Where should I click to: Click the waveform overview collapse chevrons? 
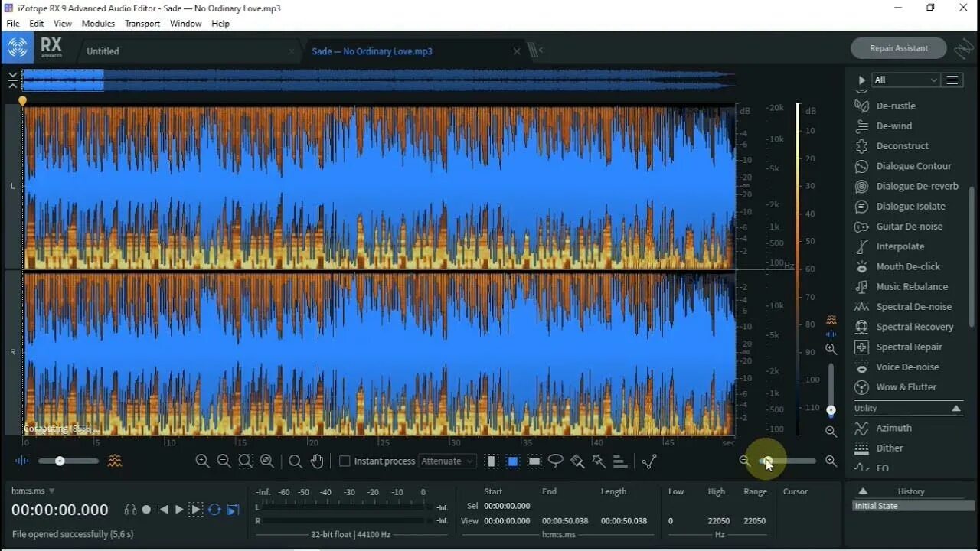(x=12, y=80)
